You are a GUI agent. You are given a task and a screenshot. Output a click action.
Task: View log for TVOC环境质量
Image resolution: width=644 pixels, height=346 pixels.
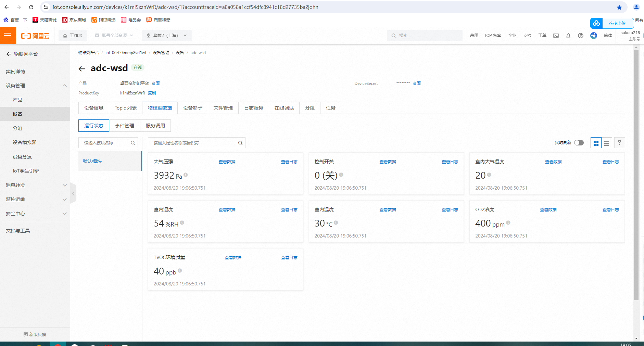coord(289,258)
